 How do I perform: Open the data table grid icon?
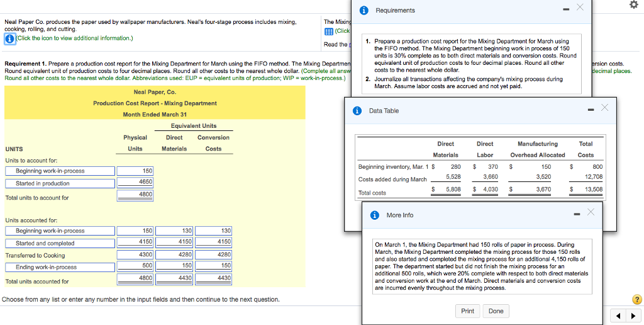[328, 31]
